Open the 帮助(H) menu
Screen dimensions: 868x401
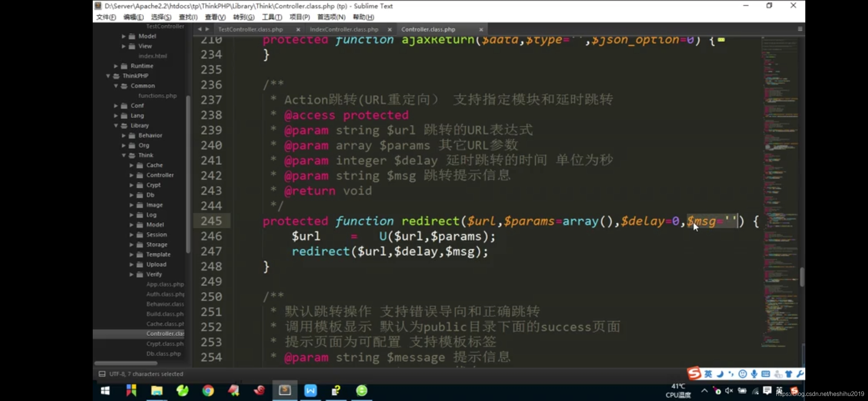tap(364, 17)
